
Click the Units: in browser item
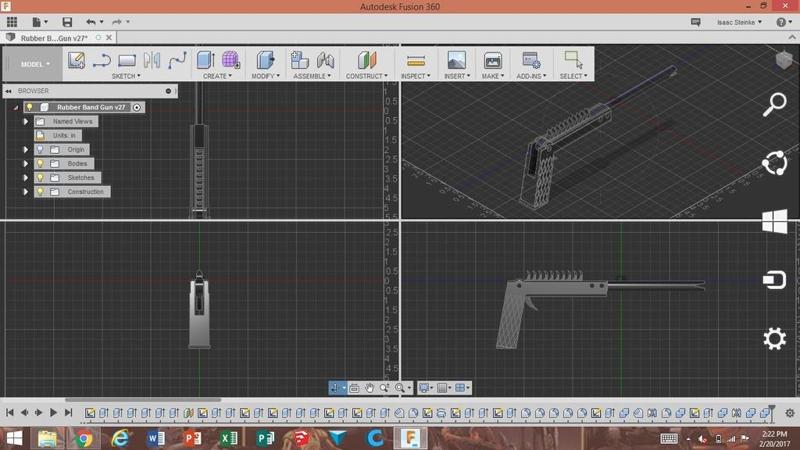point(58,136)
